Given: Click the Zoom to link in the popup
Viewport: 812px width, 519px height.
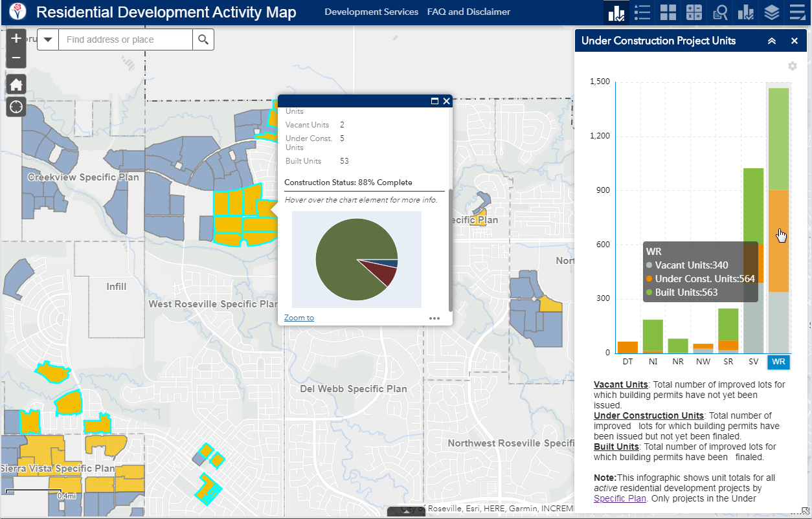Looking at the screenshot, I should (x=299, y=317).
